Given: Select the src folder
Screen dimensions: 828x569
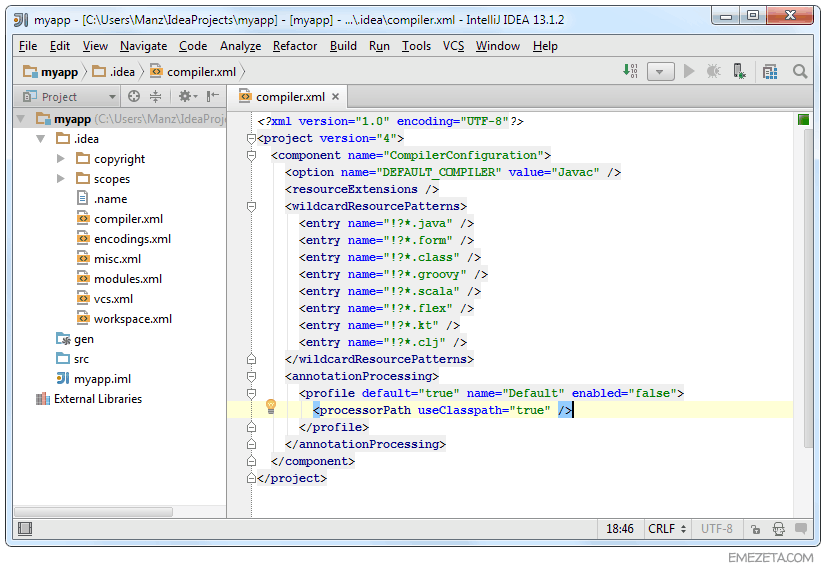Looking at the screenshot, I should tap(72, 359).
